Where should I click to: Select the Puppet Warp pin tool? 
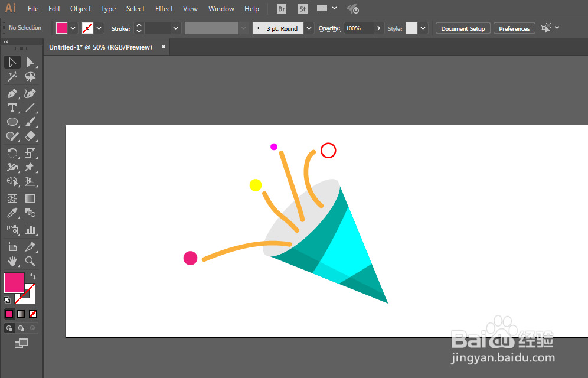[x=30, y=167]
